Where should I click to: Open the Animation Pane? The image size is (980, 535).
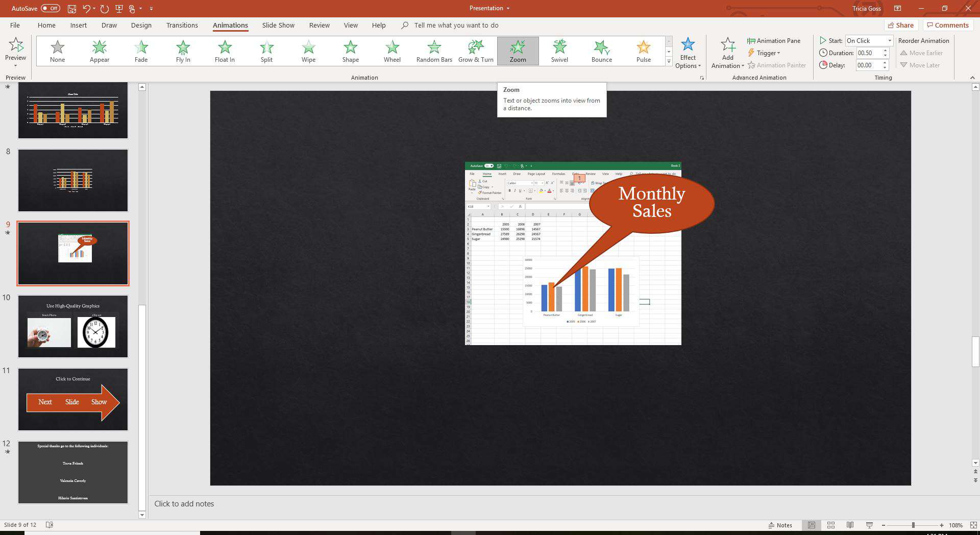[774, 41]
